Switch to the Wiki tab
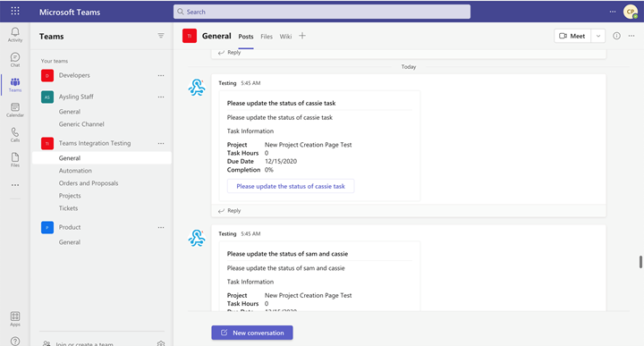Viewport: 644px width, 346px height. tap(285, 37)
